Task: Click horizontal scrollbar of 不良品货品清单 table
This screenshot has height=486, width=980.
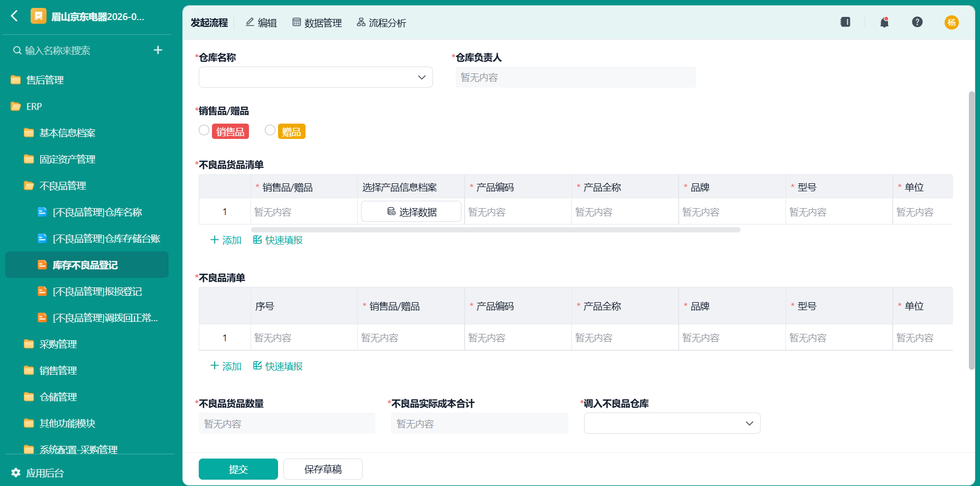Action: [496, 230]
